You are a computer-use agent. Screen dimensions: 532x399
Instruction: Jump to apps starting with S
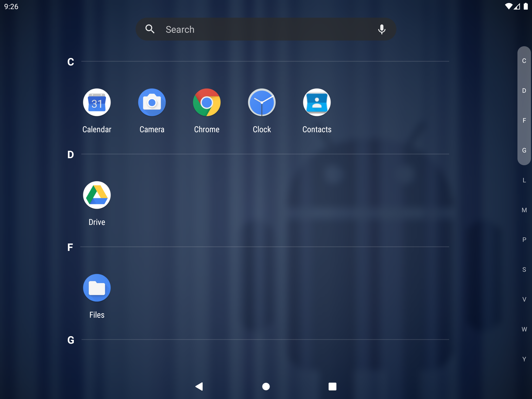tap(524, 269)
